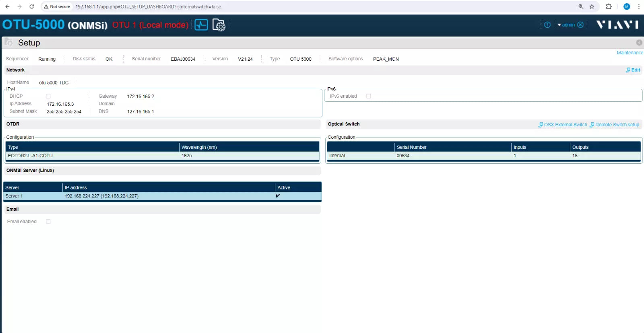The height and width of the screenshot is (333, 644).
Task: Click the OTU 1 (Local mode) label
Action: click(150, 25)
